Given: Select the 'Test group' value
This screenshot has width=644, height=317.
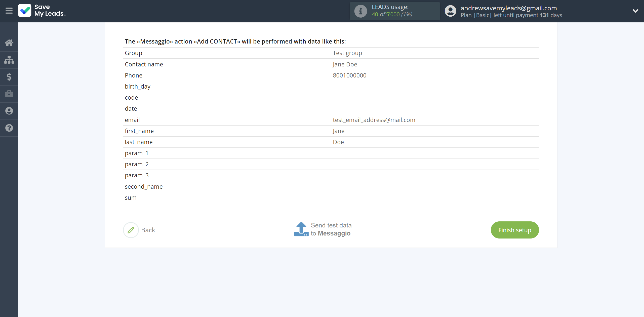Looking at the screenshot, I should coord(347,53).
